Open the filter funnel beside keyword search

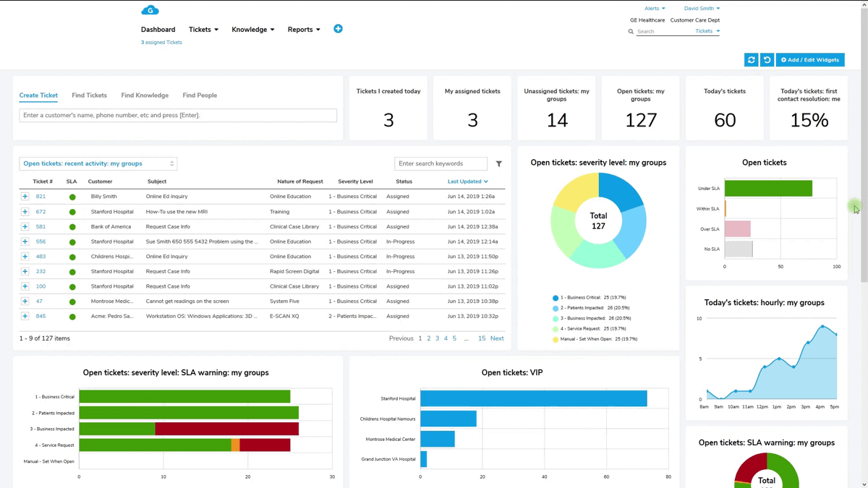click(498, 163)
